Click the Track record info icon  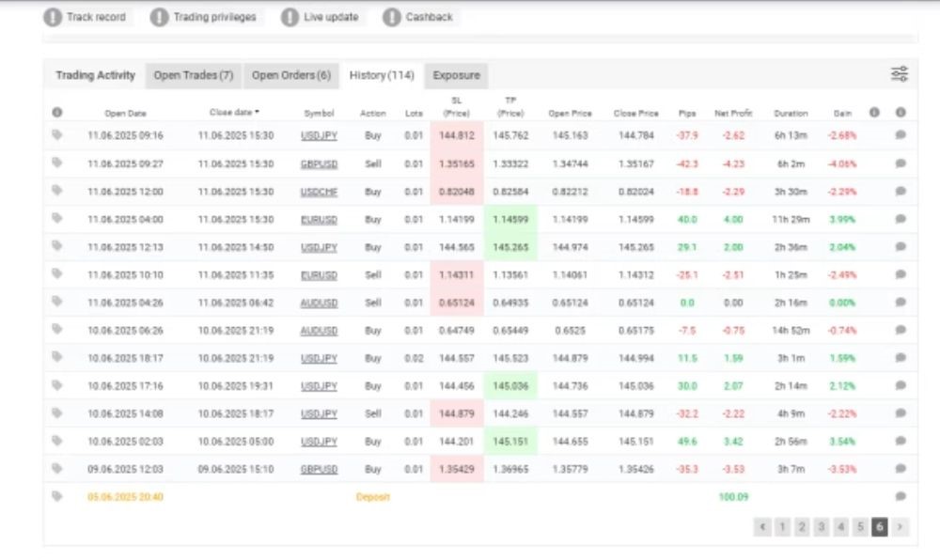[55, 17]
